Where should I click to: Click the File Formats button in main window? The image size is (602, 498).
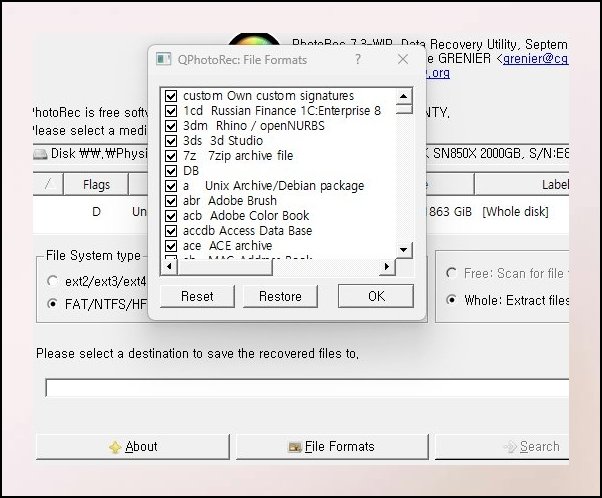332,447
